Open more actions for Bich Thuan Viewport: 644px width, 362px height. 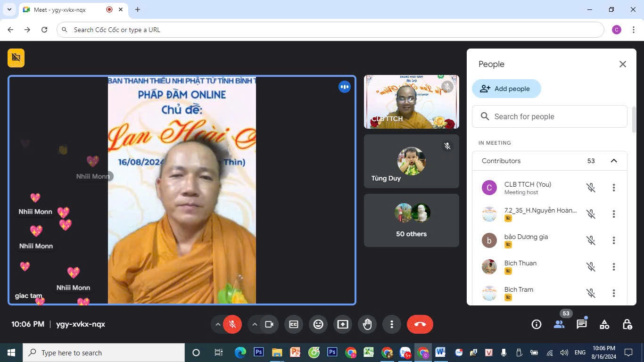pos(613,267)
